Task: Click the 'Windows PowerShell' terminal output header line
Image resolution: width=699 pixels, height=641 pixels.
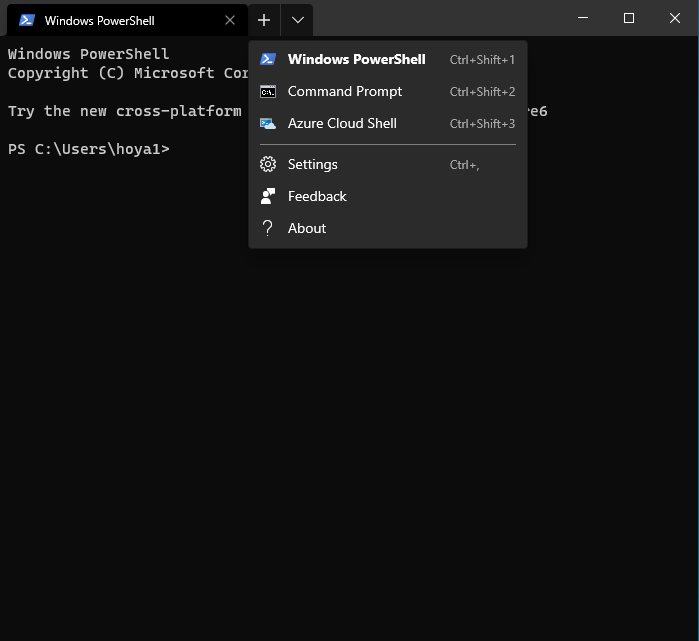Action: click(88, 54)
